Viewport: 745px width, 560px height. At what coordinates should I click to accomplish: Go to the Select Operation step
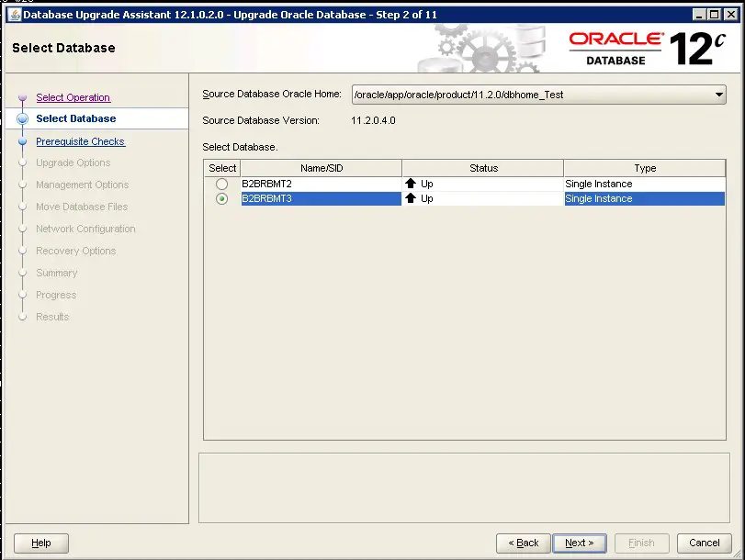coord(73,97)
